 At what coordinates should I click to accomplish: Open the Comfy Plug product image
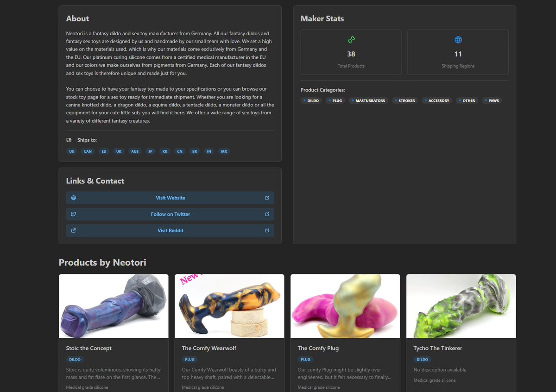click(345, 306)
